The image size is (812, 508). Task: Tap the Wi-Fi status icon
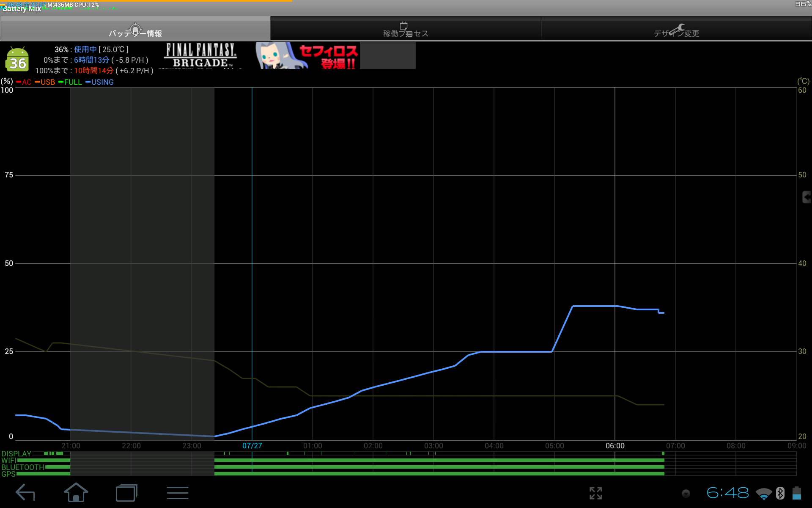click(x=764, y=494)
